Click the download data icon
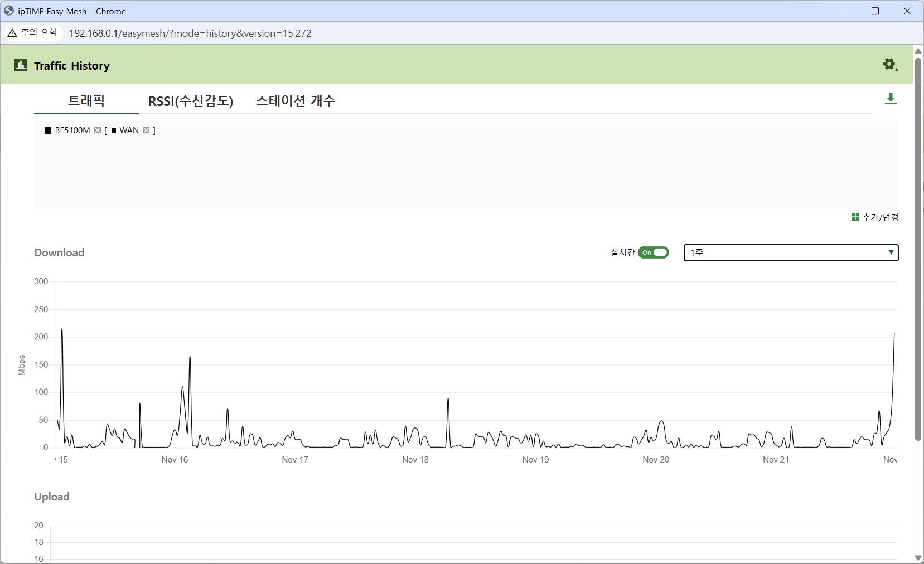 tap(891, 99)
